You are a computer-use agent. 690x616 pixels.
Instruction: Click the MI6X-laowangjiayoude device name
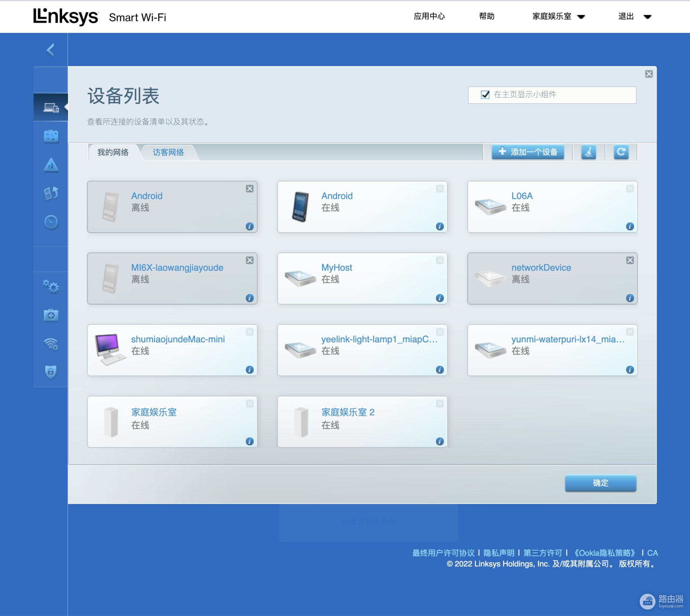pos(177,268)
